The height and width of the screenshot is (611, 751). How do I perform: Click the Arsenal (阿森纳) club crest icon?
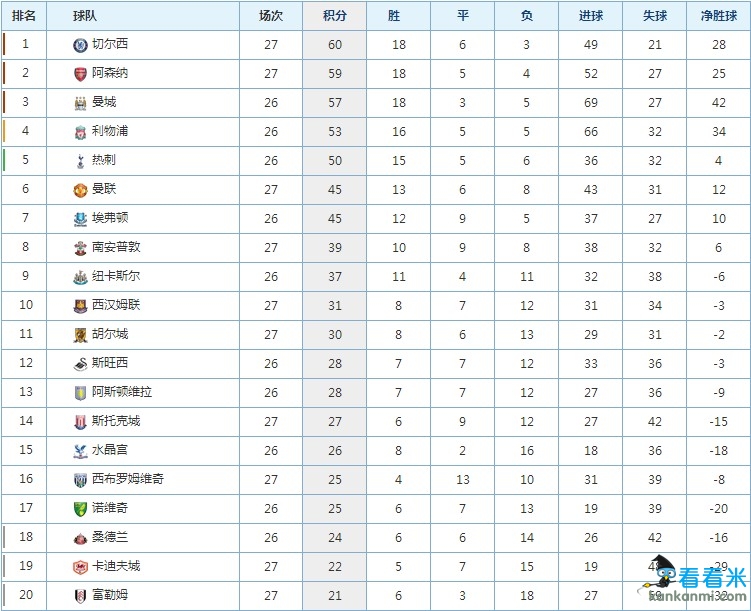pyautogui.click(x=80, y=74)
